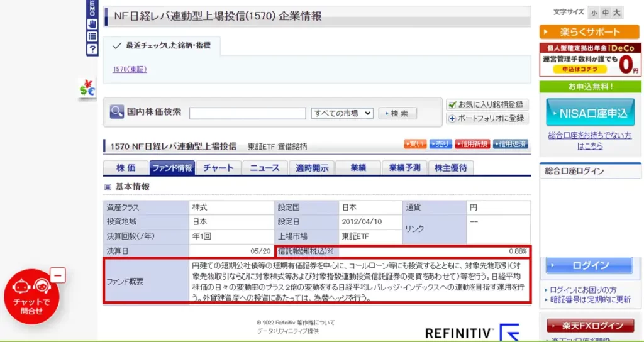
Task: Open the 株主優待 tab
Action: [450, 167]
